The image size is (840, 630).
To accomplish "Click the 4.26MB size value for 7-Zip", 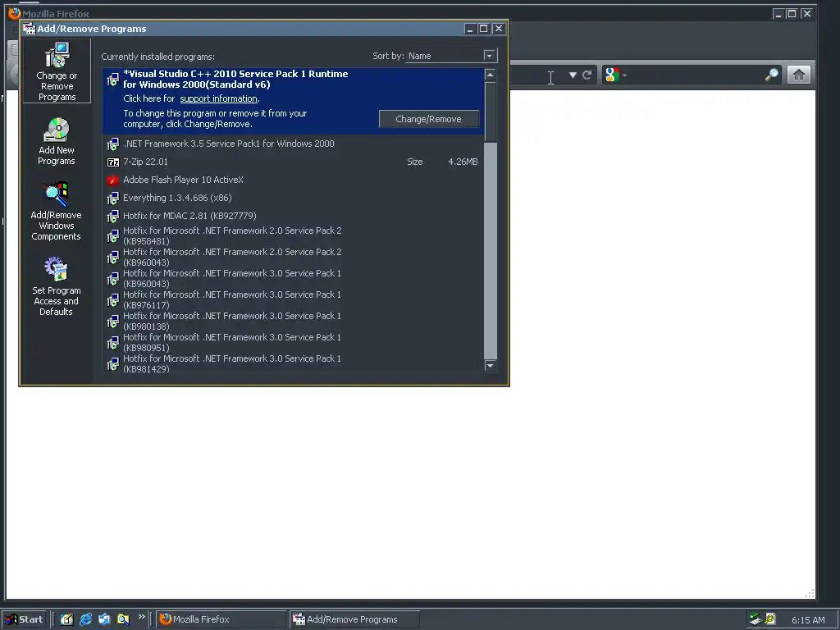I will coord(463,162).
